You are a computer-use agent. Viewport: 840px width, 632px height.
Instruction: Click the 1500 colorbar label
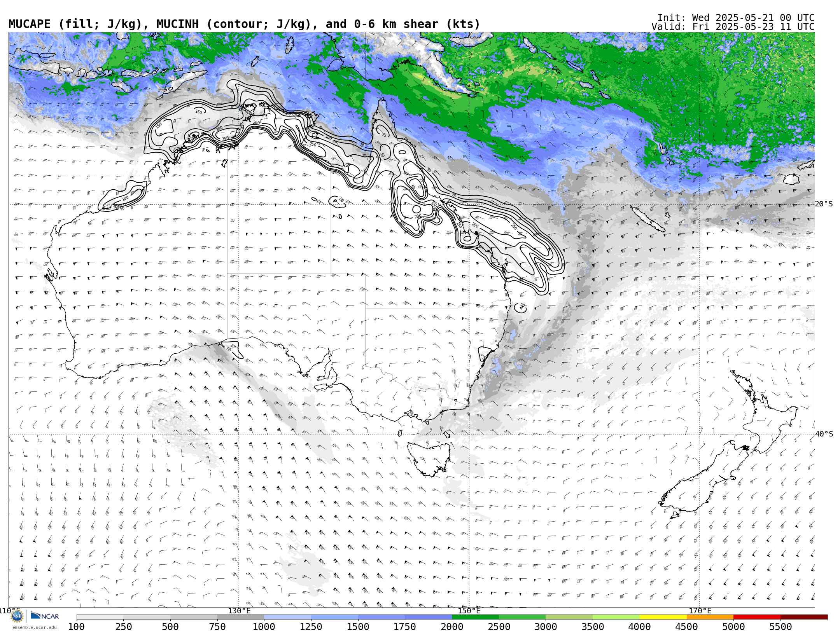tap(358, 627)
